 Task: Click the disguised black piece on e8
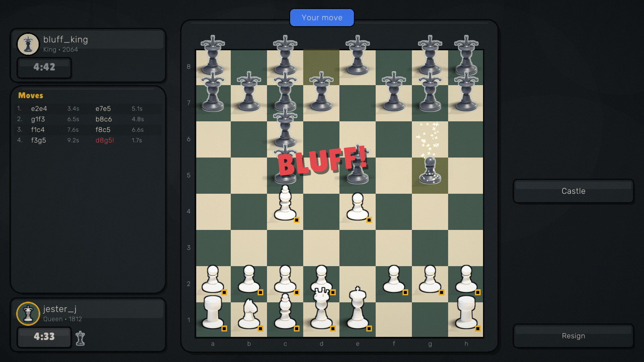click(x=358, y=55)
